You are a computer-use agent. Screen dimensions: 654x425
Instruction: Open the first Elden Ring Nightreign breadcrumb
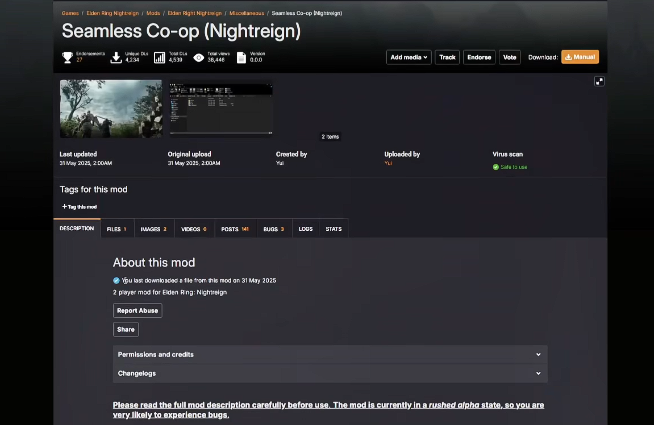[x=113, y=13]
